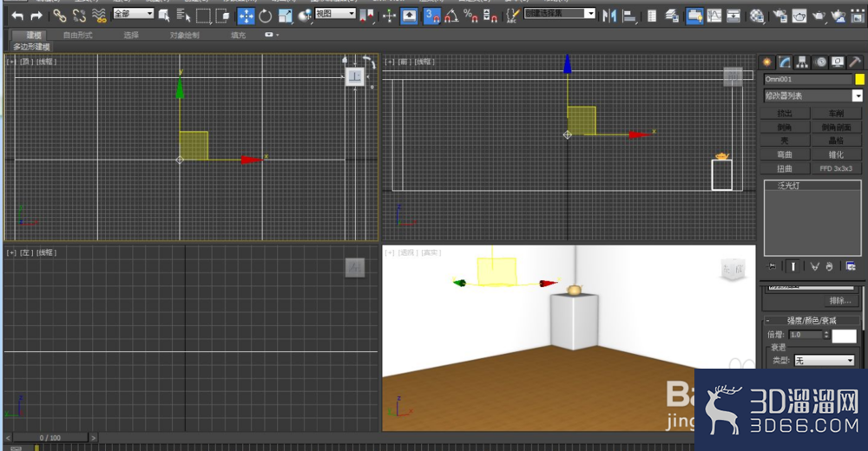Click the Omni001 object name field
868x451 pixels.
[x=807, y=79]
